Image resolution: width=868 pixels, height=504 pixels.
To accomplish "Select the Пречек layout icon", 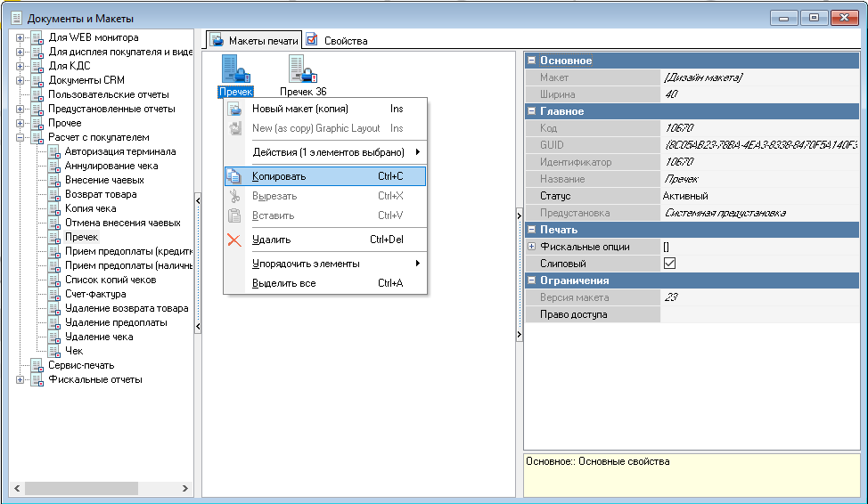I will tap(235, 69).
